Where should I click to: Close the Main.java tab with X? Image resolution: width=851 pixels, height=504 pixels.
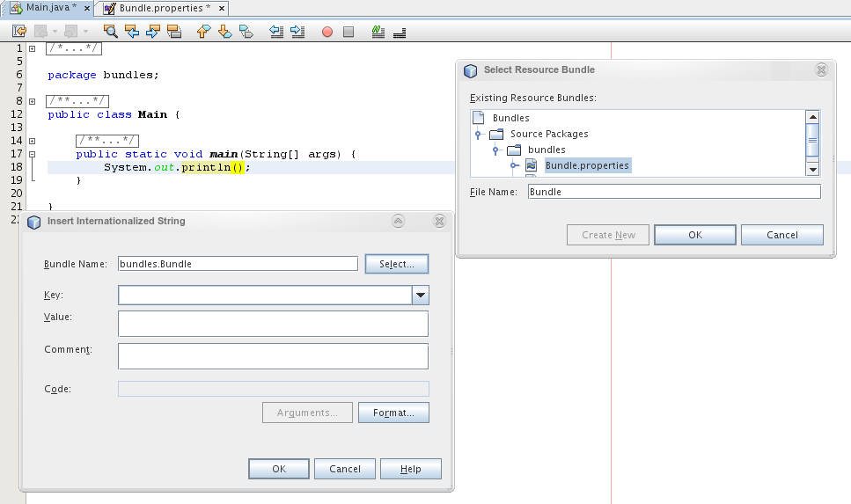[87, 8]
